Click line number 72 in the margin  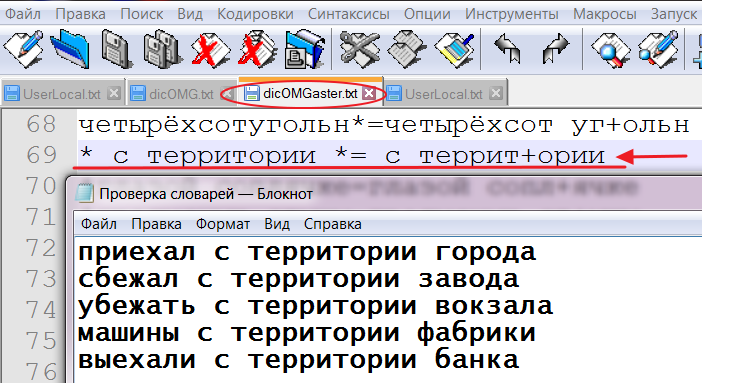point(41,248)
